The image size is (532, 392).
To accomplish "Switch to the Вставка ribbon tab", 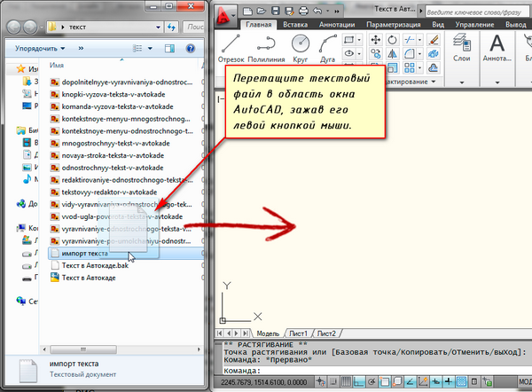I will pos(295,25).
